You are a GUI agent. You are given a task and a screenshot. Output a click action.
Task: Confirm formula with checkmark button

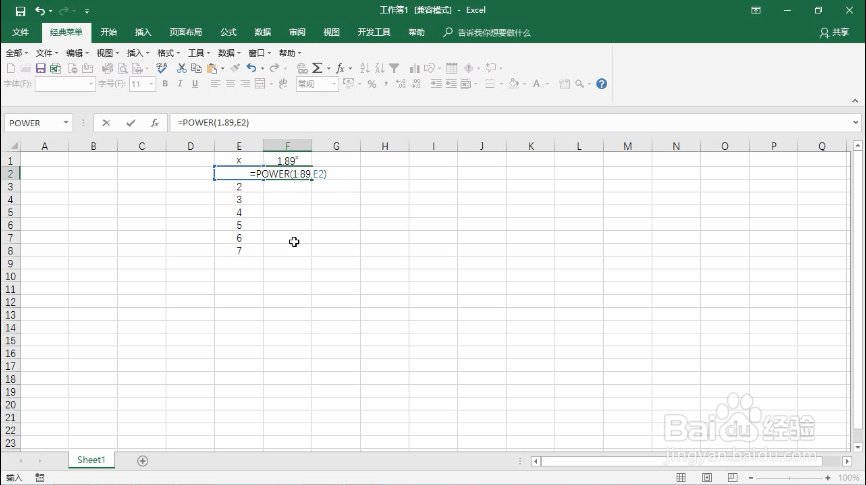tap(130, 123)
